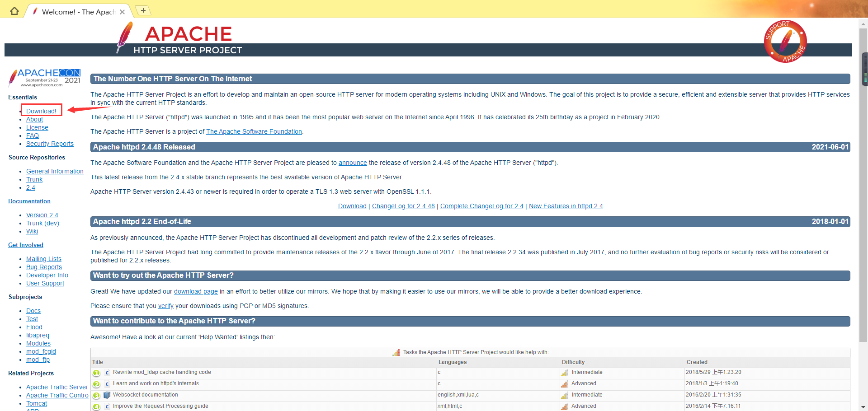This screenshot has height=411, width=868.
Task: Open the Trunk source repository link
Action: point(34,179)
